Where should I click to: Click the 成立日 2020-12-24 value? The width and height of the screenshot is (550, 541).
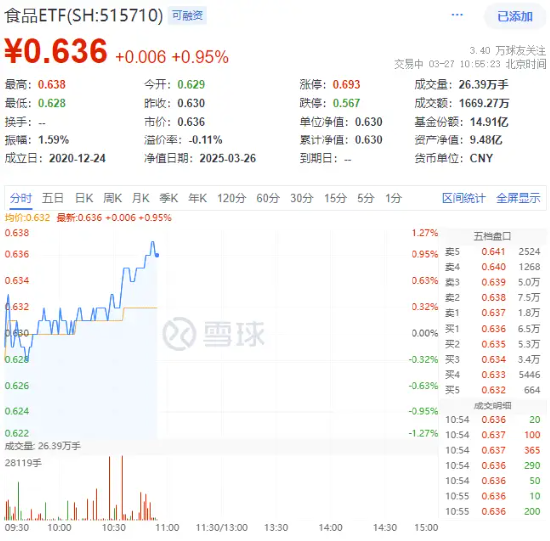[77, 158]
